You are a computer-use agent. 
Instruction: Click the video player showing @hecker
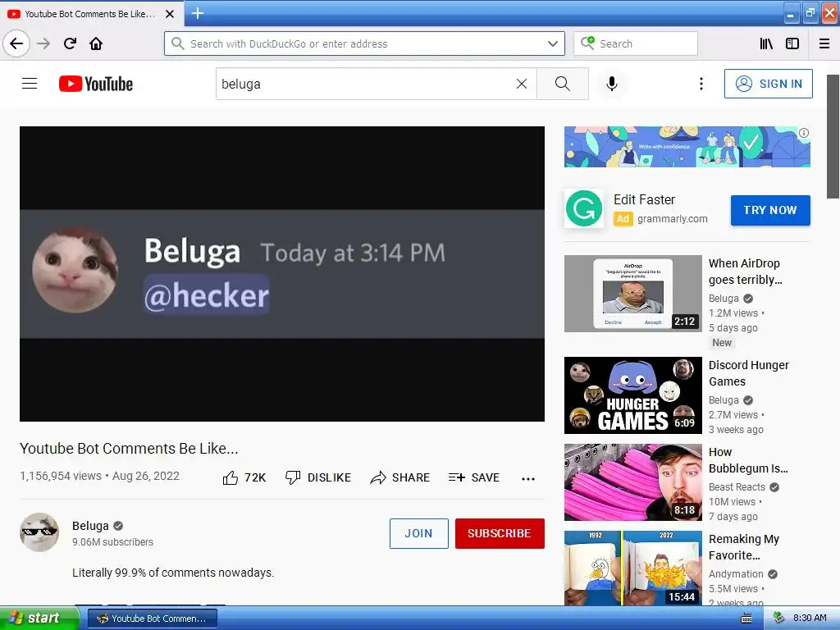[x=282, y=274]
